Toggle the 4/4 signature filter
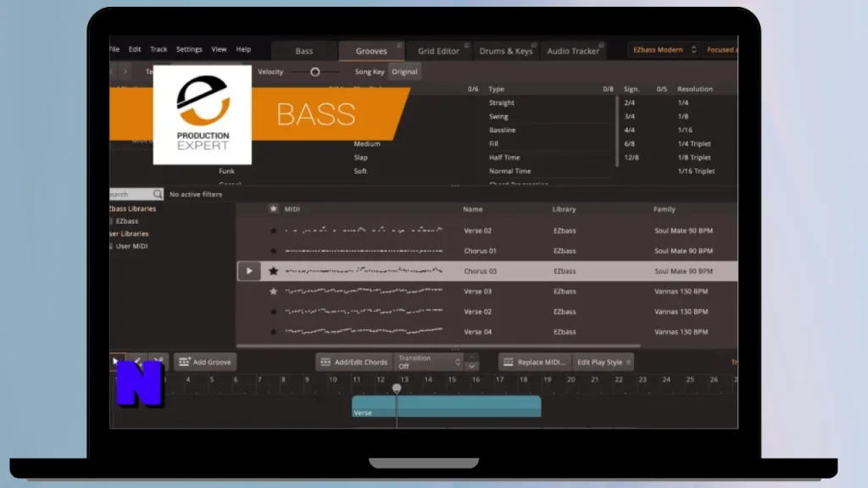Screen dimensions: 868x488 (x=630, y=130)
